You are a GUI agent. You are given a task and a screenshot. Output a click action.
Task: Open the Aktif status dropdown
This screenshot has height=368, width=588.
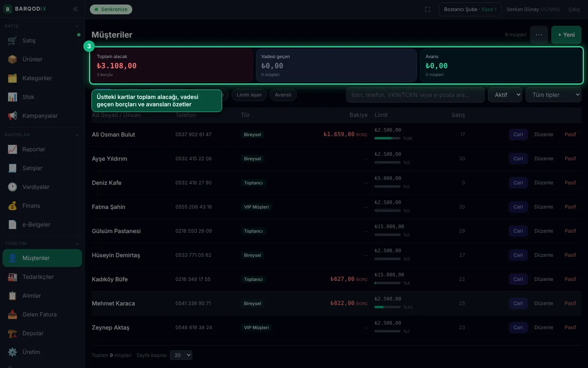[505, 95]
